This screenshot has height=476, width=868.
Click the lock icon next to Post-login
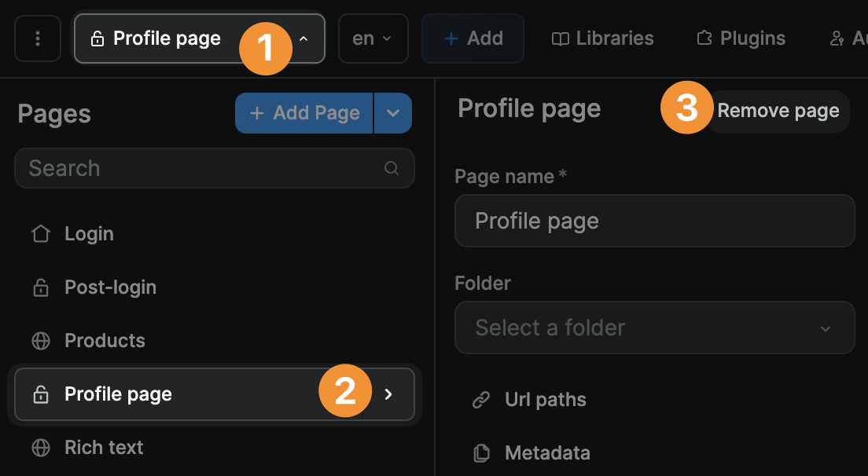[x=40, y=287]
